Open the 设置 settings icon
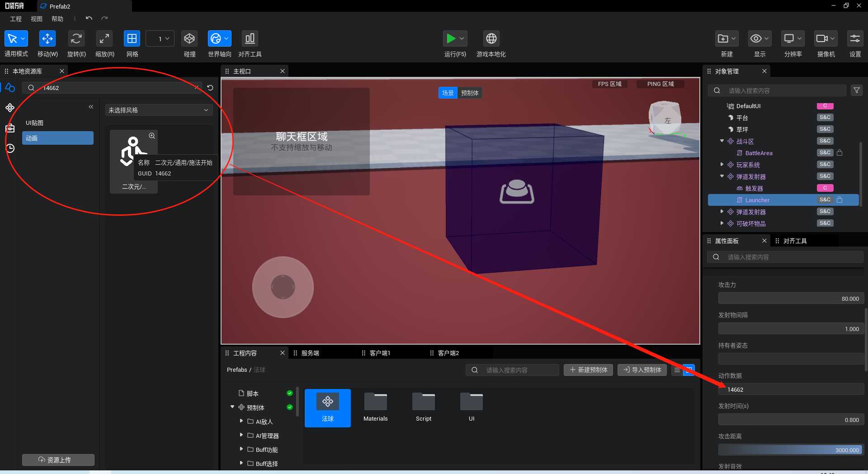The width and height of the screenshot is (868, 474). tap(855, 39)
